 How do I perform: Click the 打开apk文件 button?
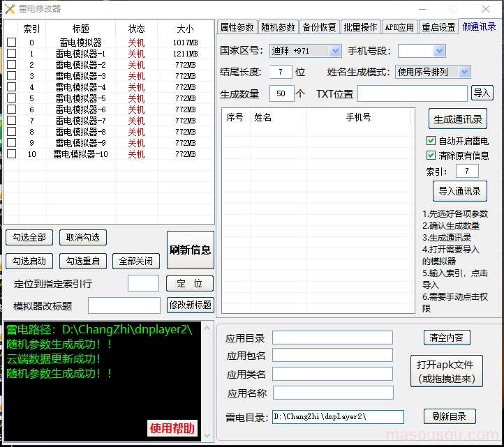445,372
